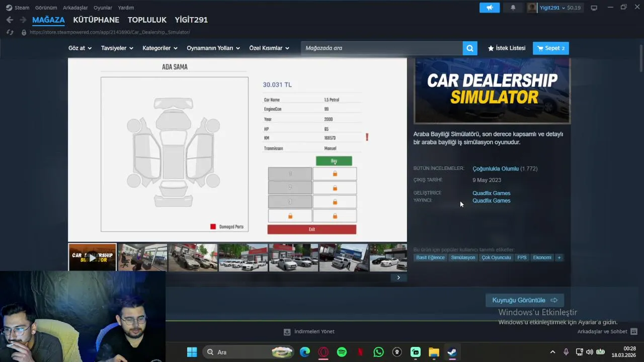Open the Görünüm menu
644x362 pixels.
(46, 8)
